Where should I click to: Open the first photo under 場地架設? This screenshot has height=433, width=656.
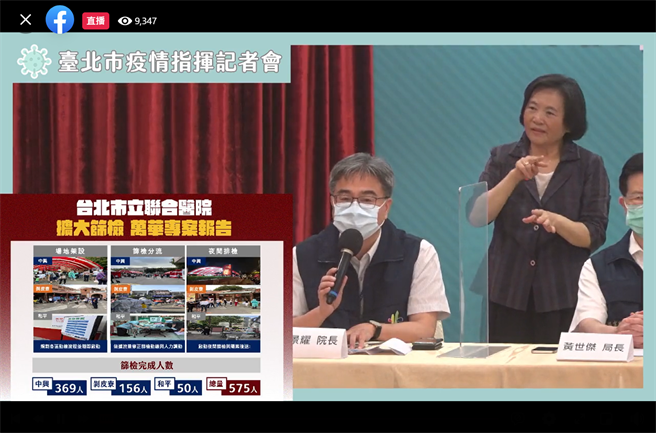click(70, 270)
